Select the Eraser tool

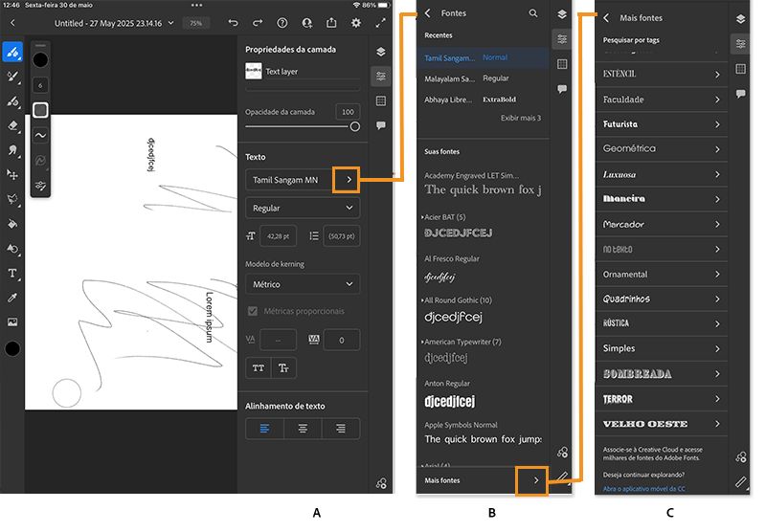click(12, 126)
